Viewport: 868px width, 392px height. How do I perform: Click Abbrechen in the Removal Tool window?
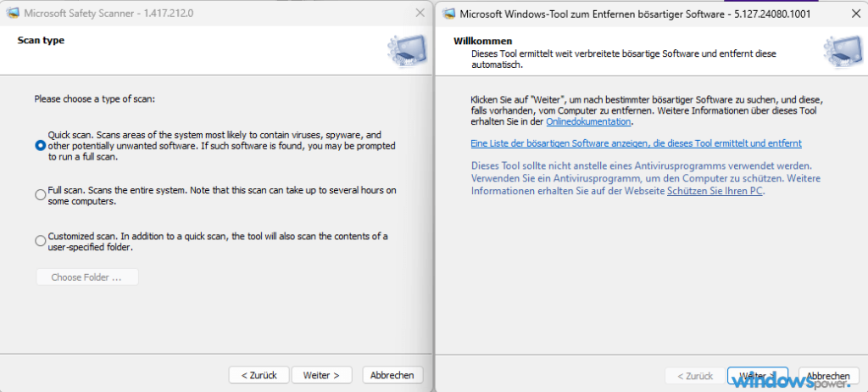[828, 375]
